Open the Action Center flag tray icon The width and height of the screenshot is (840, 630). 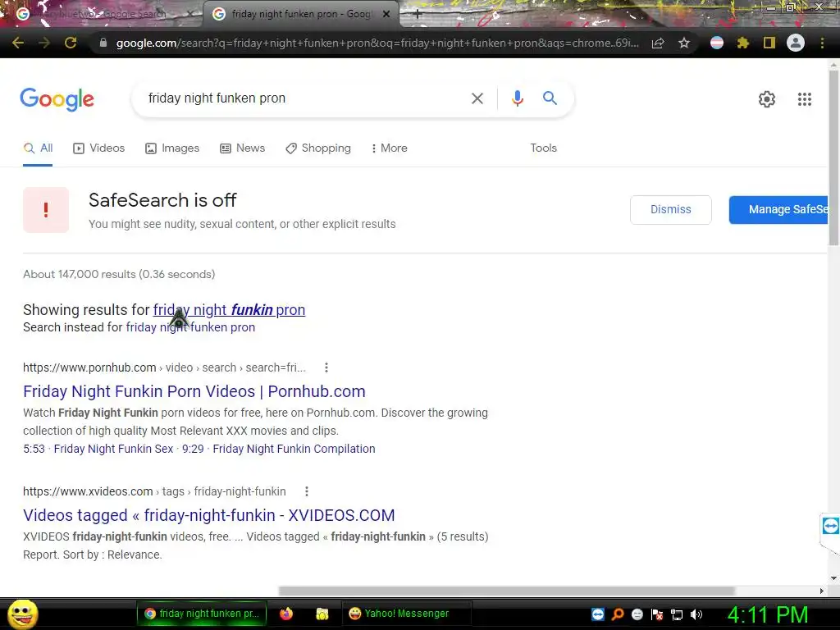(x=657, y=614)
